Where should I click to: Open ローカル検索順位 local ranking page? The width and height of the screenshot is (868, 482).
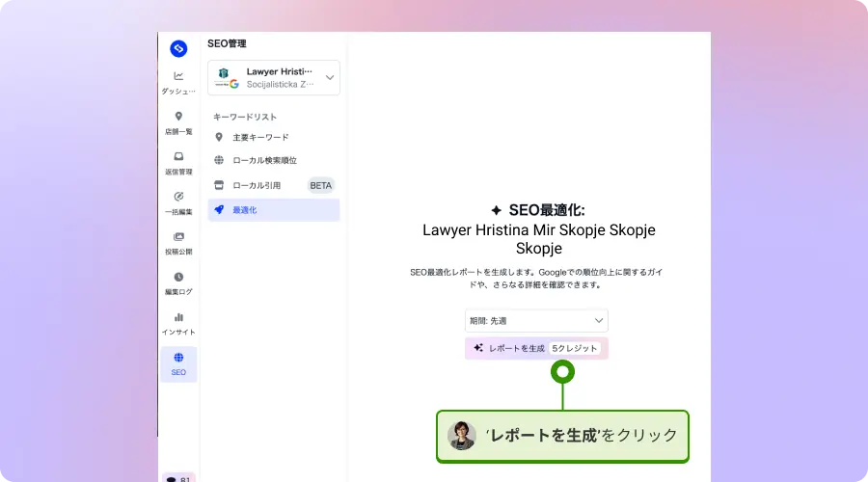[264, 160]
